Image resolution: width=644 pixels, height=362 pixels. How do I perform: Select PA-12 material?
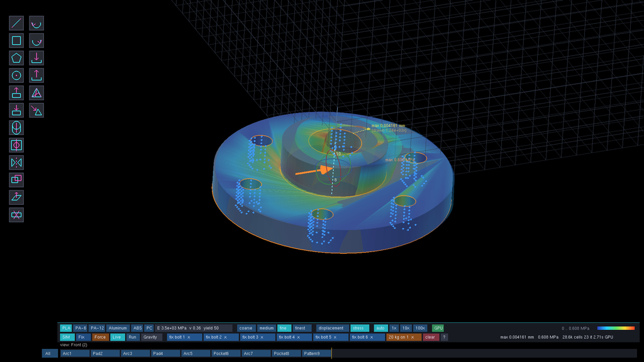[x=97, y=328]
